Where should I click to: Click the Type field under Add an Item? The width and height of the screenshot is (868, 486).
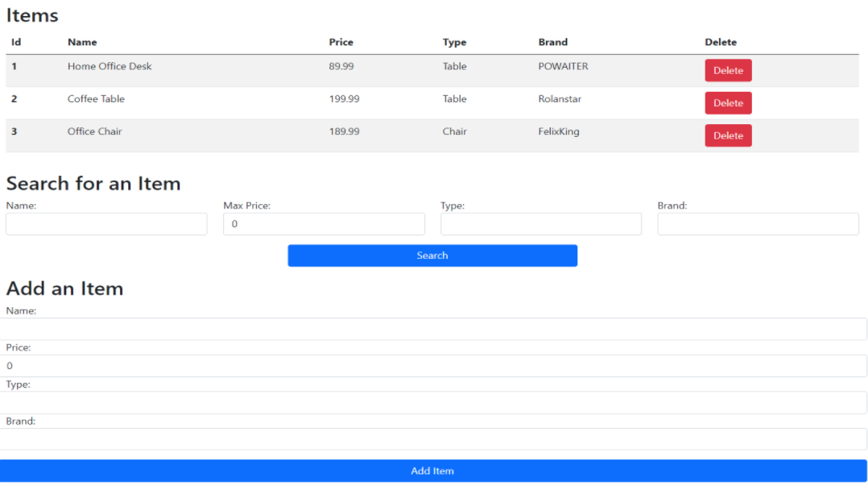pyautogui.click(x=432, y=402)
